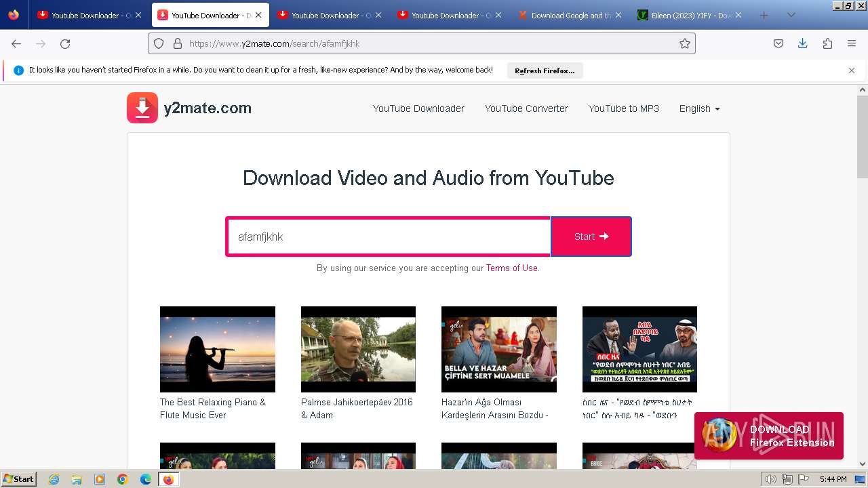Close the Eileen (2023) YIFY tab
868x488 pixels.
(738, 15)
